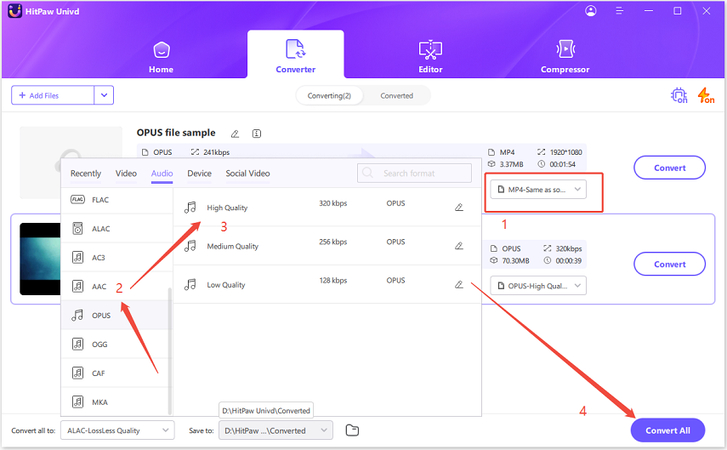
Task: Choose AAC in the format list
Action: coord(116,286)
